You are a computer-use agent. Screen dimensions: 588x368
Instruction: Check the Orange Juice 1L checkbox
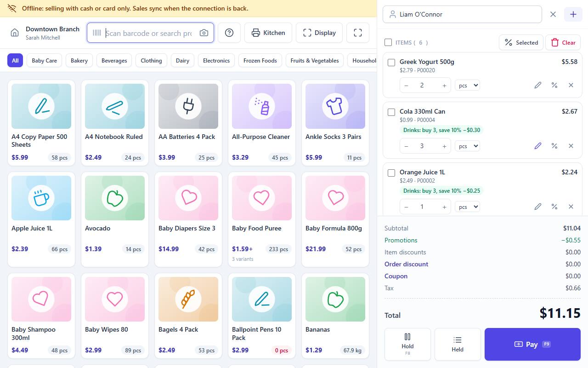(391, 173)
